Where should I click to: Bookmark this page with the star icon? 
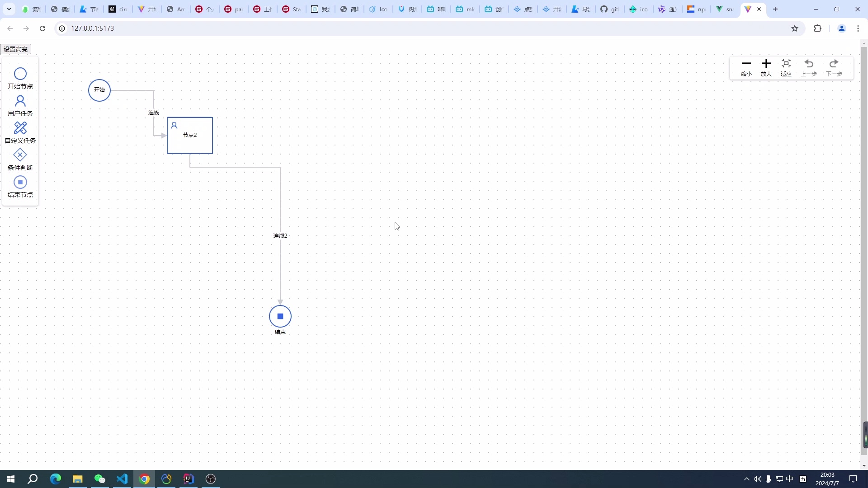coord(795,28)
